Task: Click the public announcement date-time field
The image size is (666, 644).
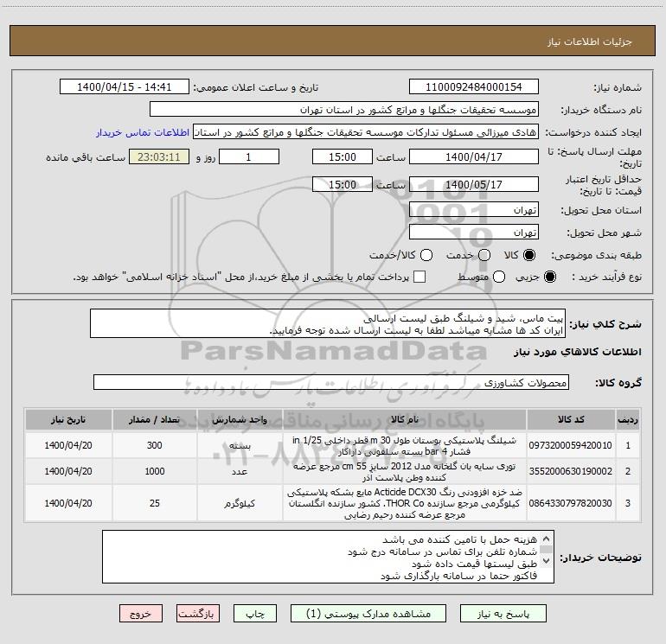Action: (x=125, y=87)
